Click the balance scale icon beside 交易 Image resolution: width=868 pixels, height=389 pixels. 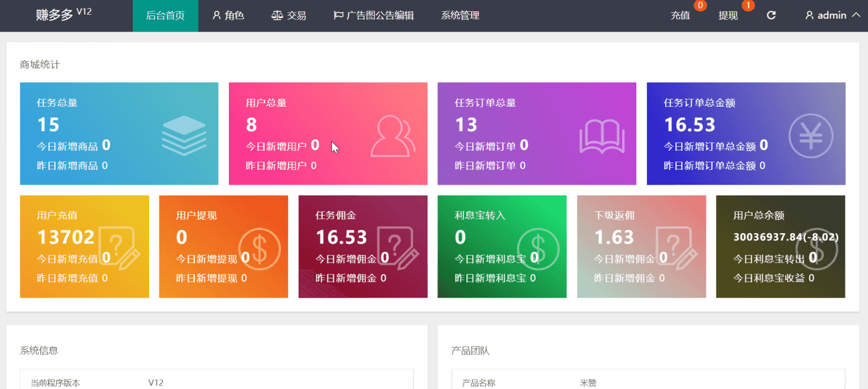277,16
